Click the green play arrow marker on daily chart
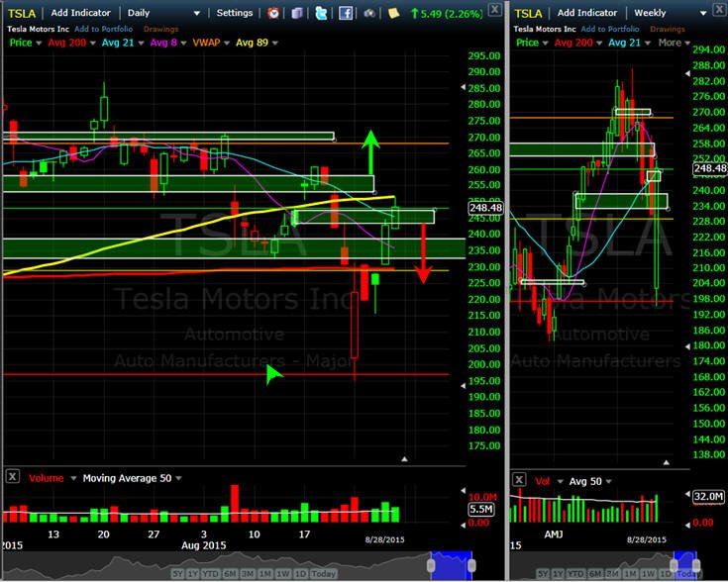728x582 pixels. [274, 374]
